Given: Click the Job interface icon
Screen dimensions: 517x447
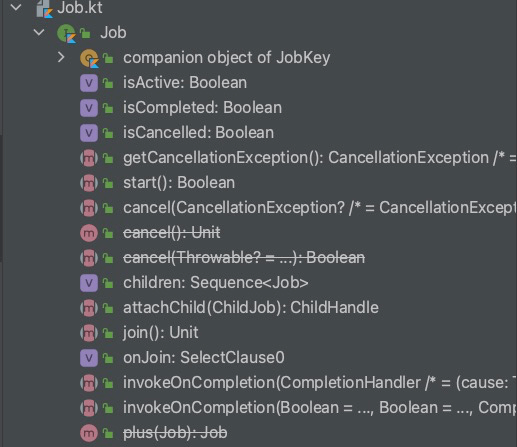Looking at the screenshot, I should point(66,33).
